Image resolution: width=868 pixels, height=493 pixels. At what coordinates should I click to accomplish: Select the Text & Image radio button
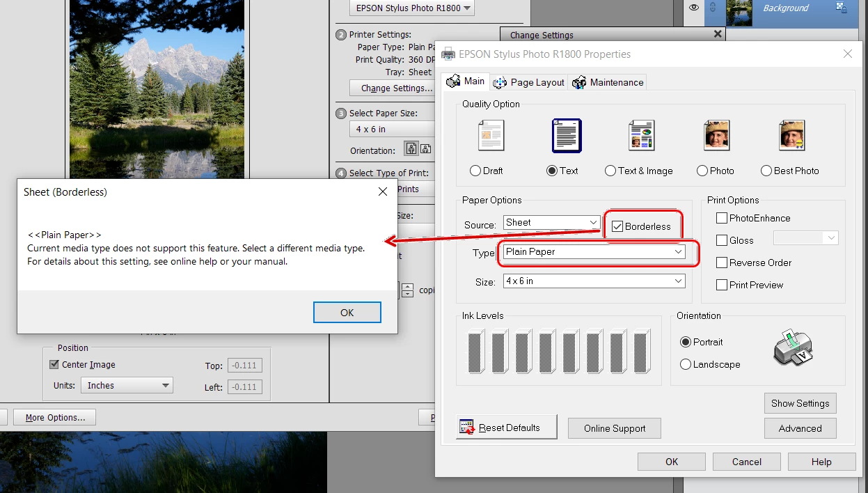point(610,171)
